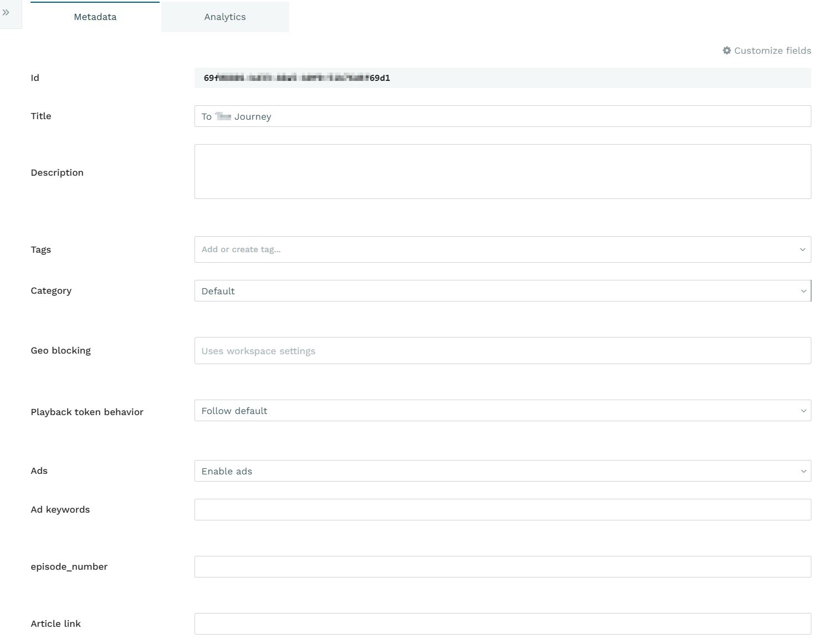This screenshot has height=644, width=833.
Task: Expand the Category dropdown chevron
Action: tap(803, 291)
